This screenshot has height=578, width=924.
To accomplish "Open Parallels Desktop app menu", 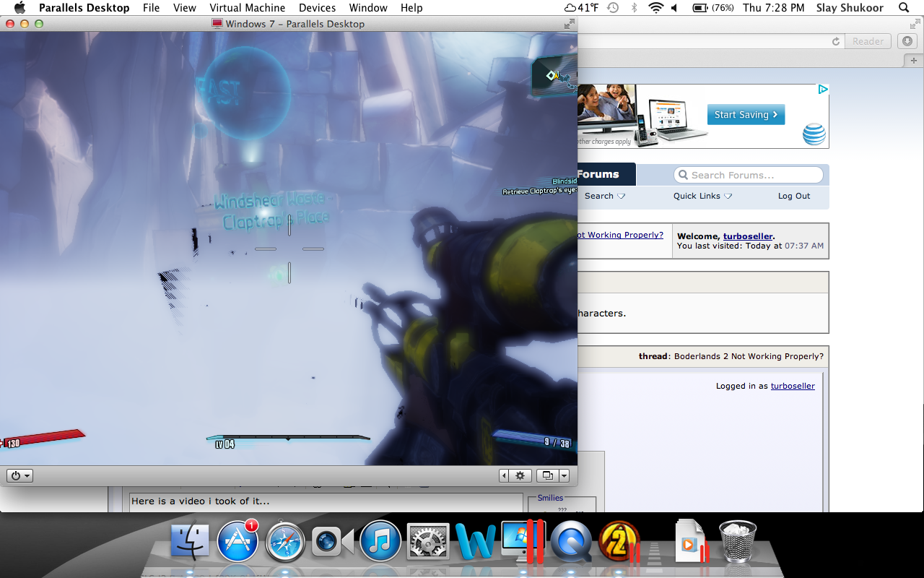I will coord(84,8).
